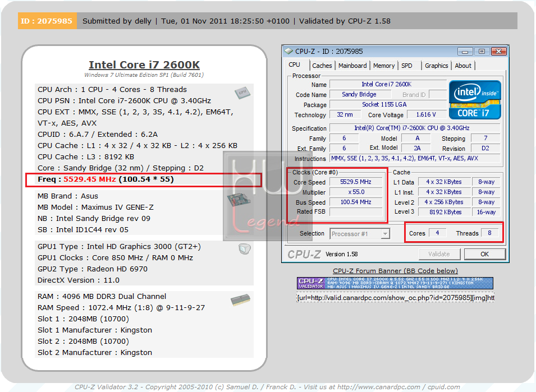Click the processor Name field

tap(388, 84)
